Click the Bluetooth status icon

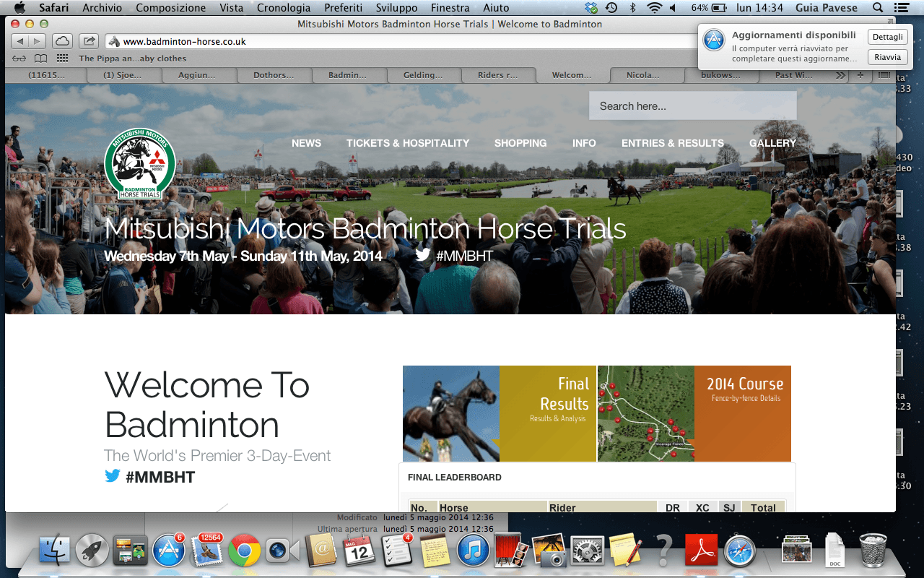[x=633, y=8]
